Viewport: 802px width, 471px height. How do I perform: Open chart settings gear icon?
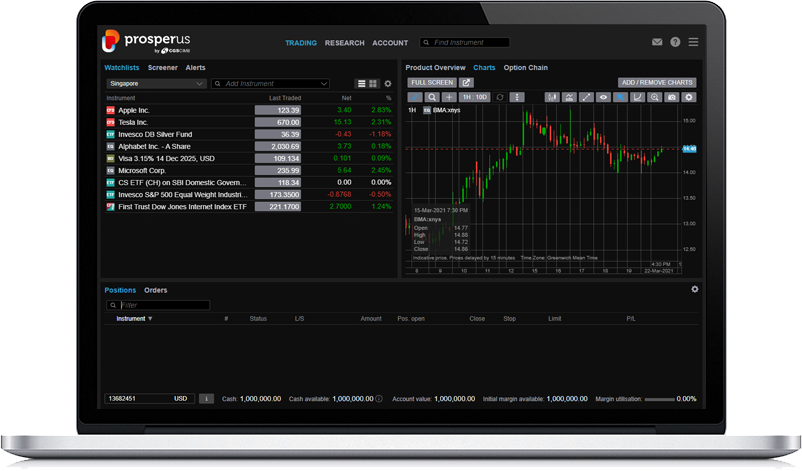[688, 97]
